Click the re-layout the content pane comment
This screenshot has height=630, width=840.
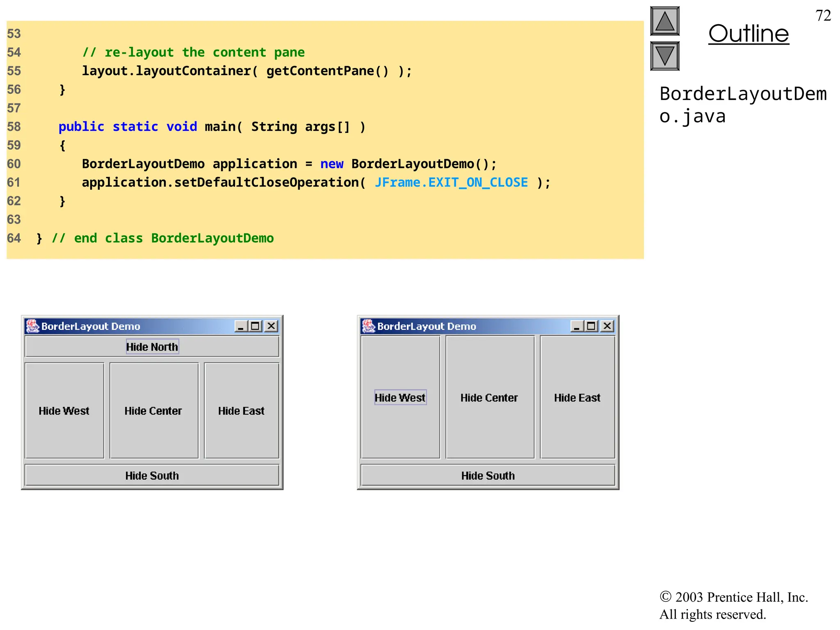(193, 52)
